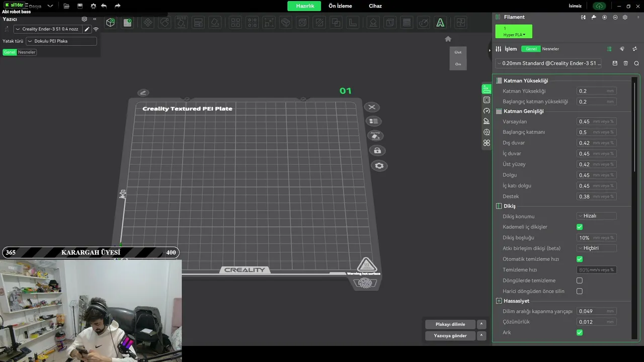Toggle the Ark checkbox
The height and width of the screenshot is (362, 644).
click(x=580, y=332)
